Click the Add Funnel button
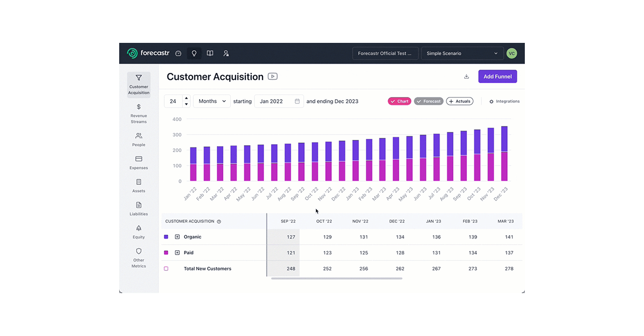644x336 pixels. click(x=497, y=77)
